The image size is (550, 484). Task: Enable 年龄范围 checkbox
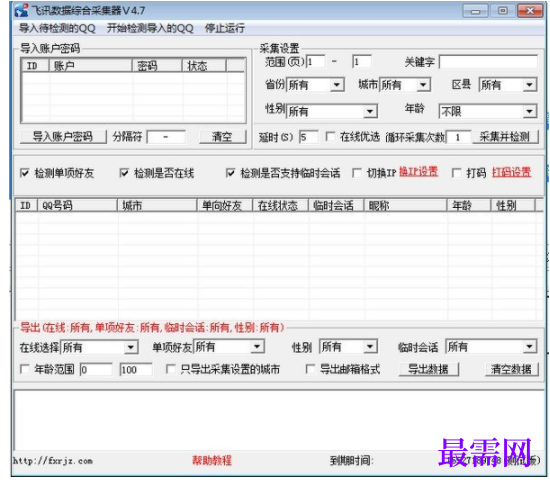(25, 369)
